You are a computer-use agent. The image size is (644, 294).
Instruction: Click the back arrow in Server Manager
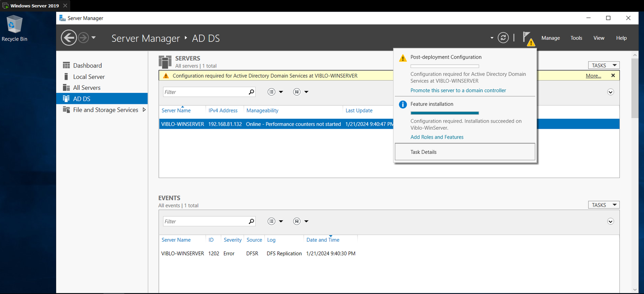click(x=69, y=38)
